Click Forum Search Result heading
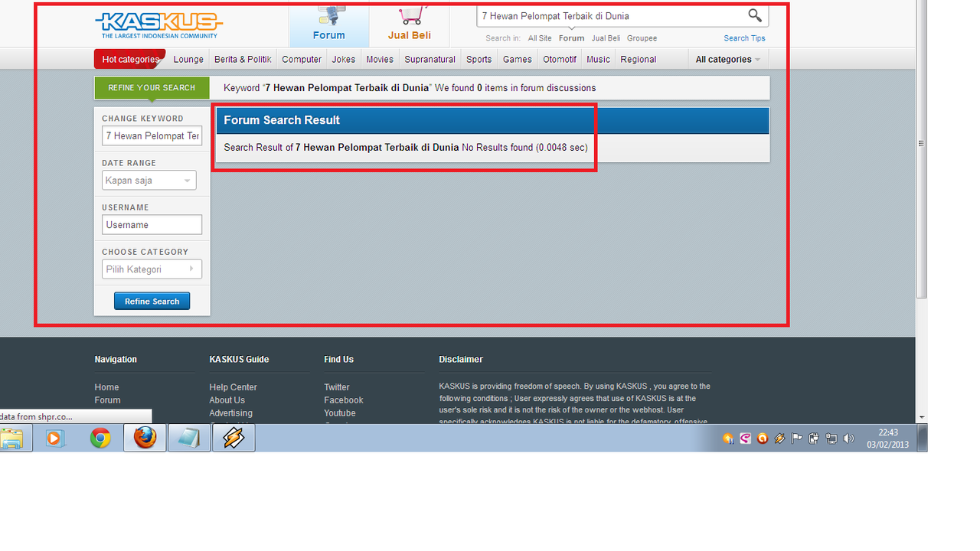Viewport: 980px width, 551px height. [282, 120]
